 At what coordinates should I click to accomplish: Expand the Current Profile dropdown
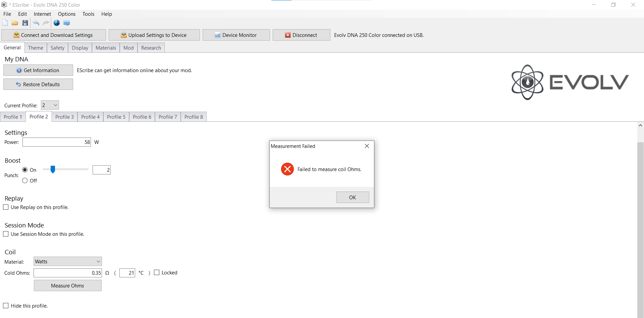[50, 105]
